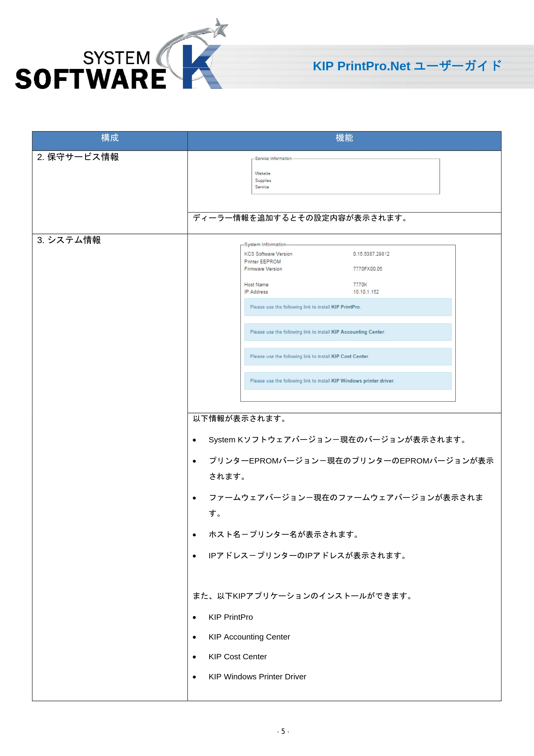
Task: Click firmware value 7770FX00.05
Action: coord(367,269)
